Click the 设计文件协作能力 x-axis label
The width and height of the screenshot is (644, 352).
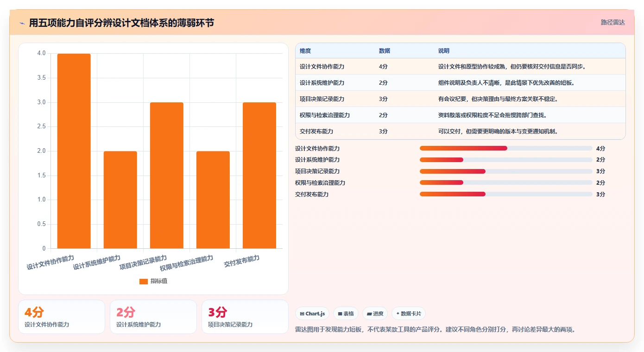click(x=50, y=262)
